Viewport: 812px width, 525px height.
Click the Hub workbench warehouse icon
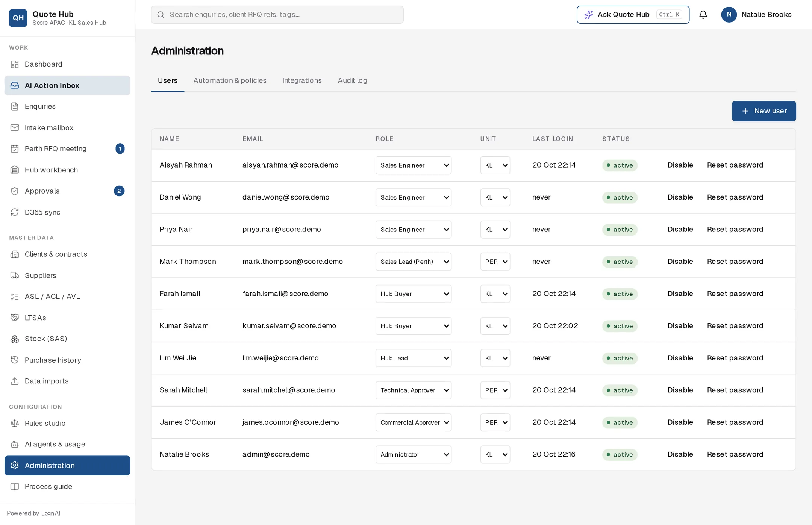pyautogui.click(x=15, y=170)
